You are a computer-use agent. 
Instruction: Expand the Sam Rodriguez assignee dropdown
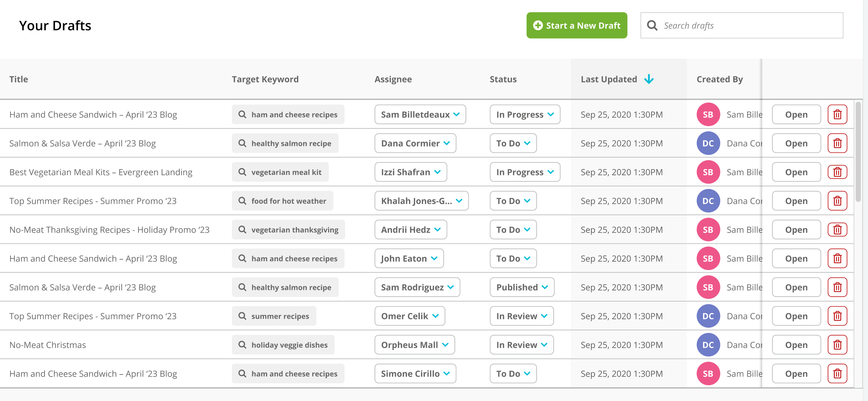[417, 288]
